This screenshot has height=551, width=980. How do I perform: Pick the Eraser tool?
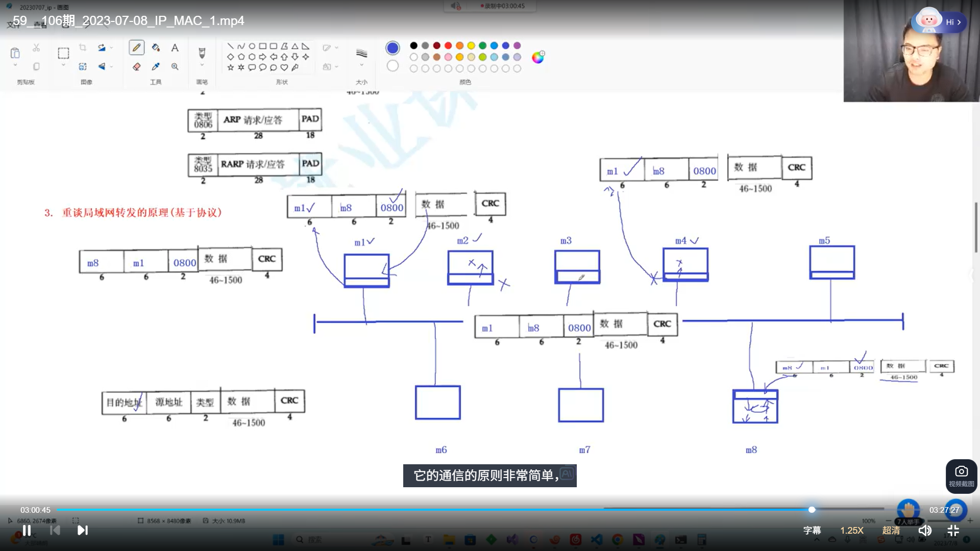coord(136,66)
